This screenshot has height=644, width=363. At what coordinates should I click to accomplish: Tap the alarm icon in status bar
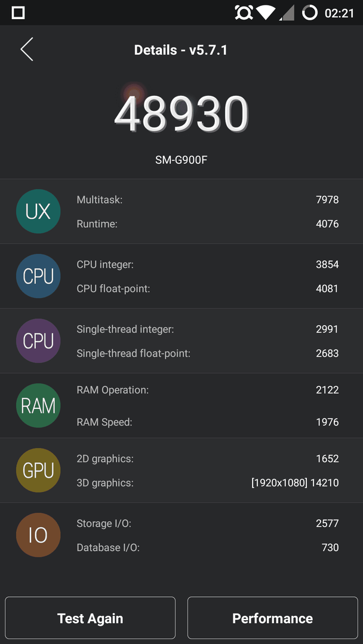pos(244,13)
